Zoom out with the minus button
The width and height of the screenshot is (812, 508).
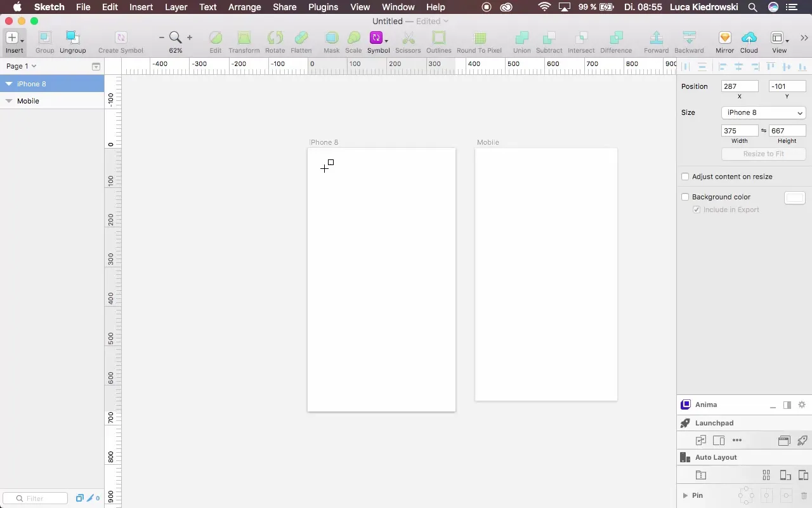(161, 38)
